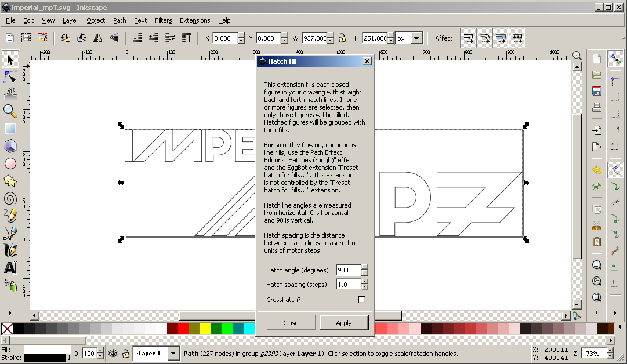Choose the Star polygon tool

pos(10,181)
